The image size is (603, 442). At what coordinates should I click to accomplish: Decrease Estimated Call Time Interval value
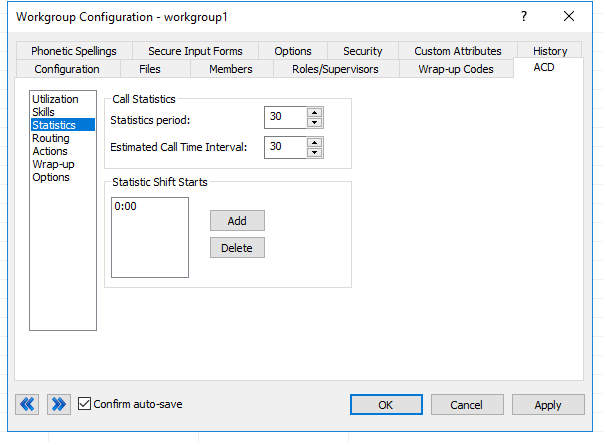[315, 152]
